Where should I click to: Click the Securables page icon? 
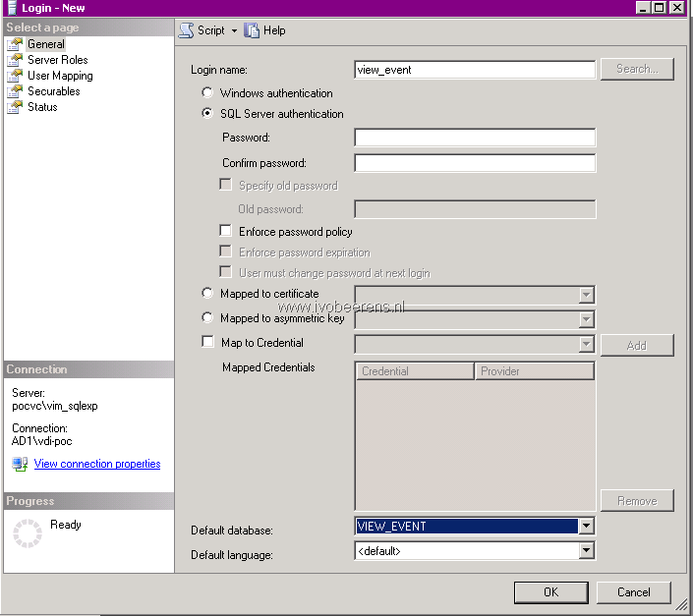(x=15, y=91)
